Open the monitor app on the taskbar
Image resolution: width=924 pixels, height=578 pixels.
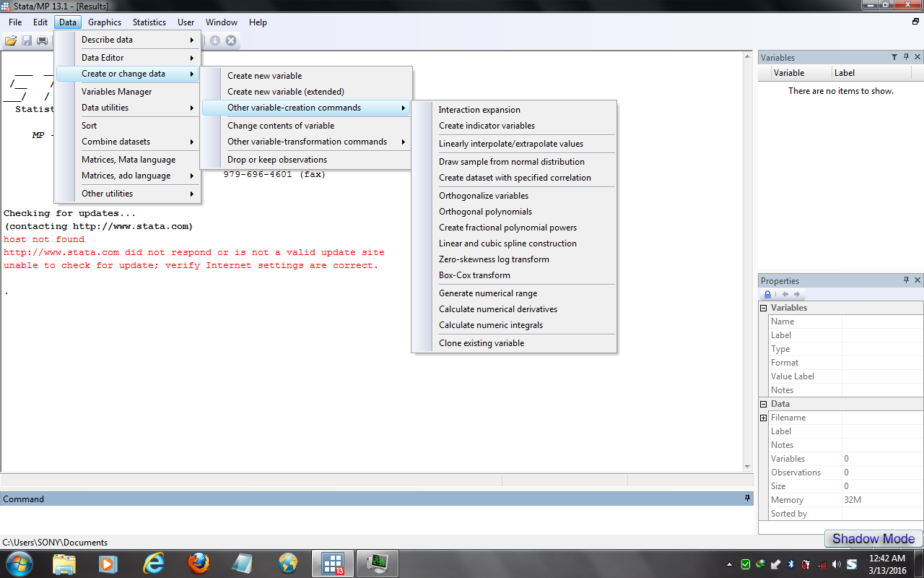[x=378, y=564]
